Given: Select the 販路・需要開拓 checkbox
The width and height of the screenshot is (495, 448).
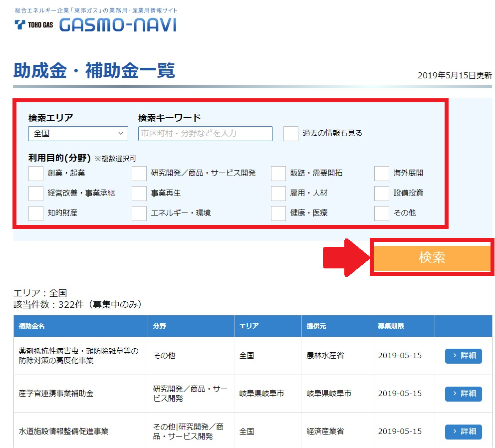Looking at the screenshot, I should point(278,173).
